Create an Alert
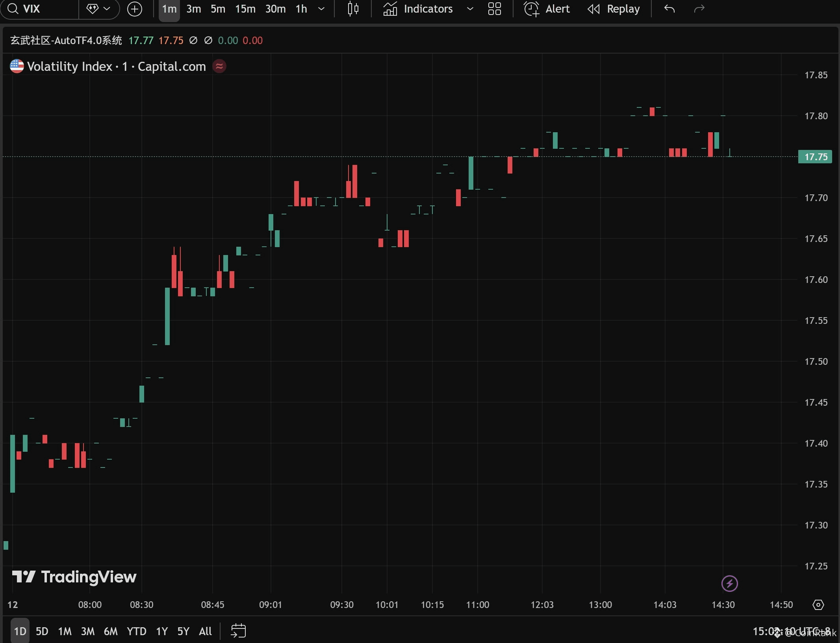Image resolution: width=840 pixels, height=643 pixels. [547, 9]
